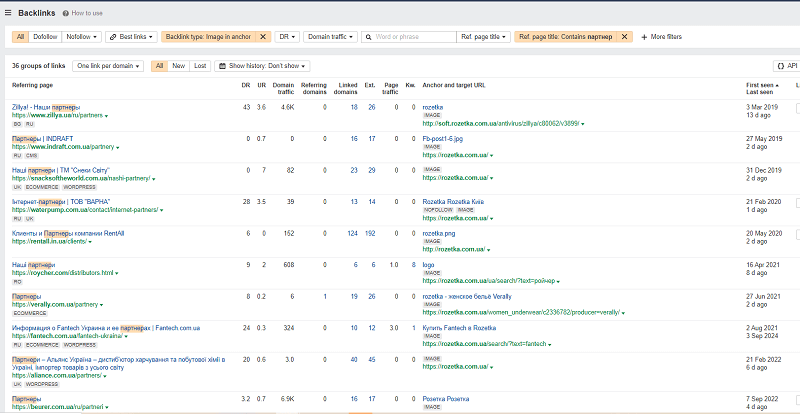Open the rozetka.png anchor link

pos(439,233)
